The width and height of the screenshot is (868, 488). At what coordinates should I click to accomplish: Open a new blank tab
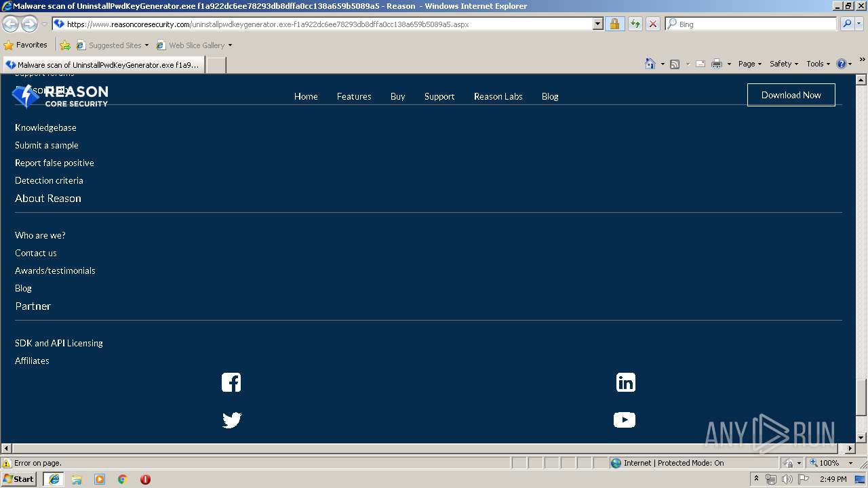(x=216, y=65)
